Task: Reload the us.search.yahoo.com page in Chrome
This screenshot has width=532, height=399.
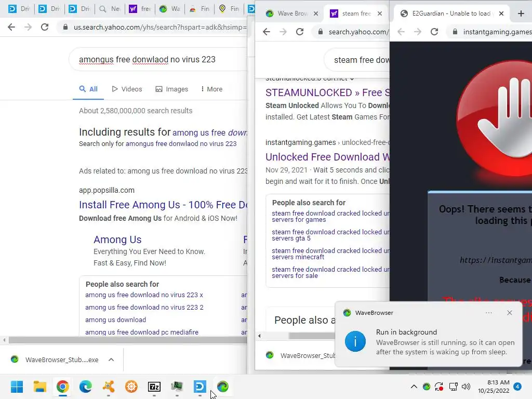Action: tap(45, 27)
